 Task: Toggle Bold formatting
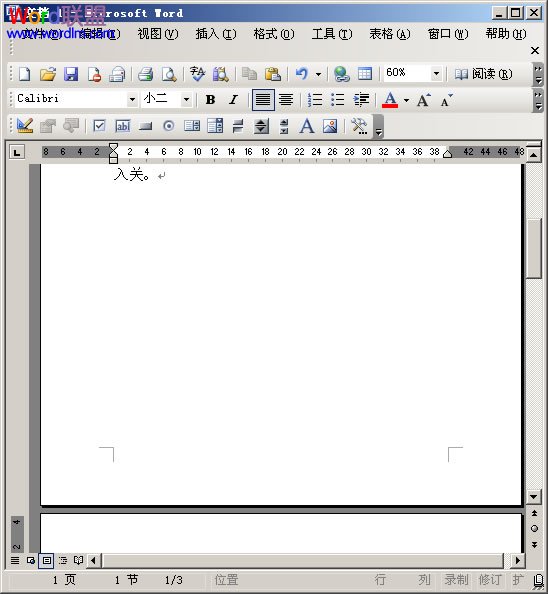click(211, 100)
